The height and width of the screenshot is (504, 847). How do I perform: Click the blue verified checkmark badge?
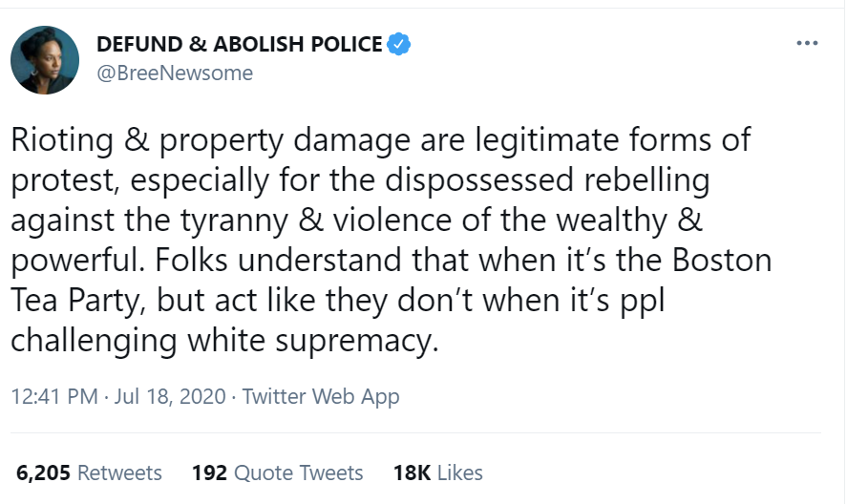[398, 44]
